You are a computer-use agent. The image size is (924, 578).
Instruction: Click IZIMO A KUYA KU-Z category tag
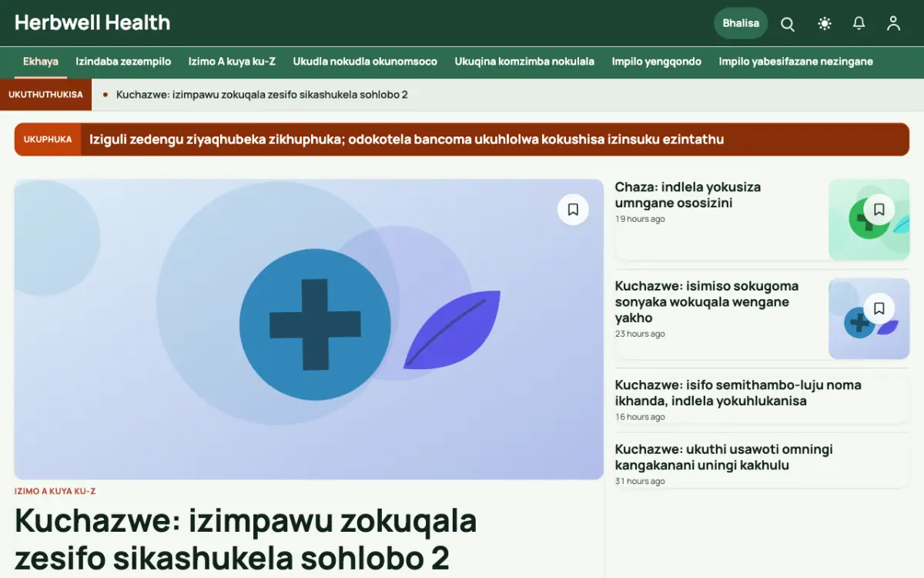click(55, 491)
